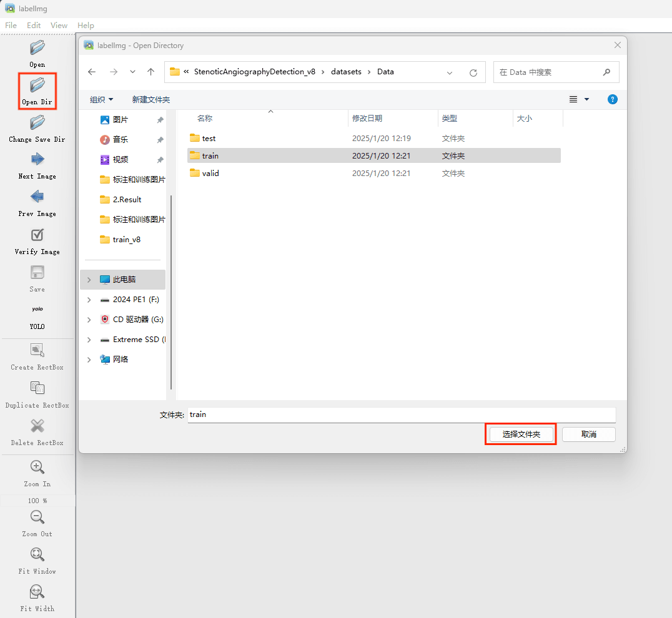Select the Create RectBox tool
Viewport: 672px width, 618px height.
click(x=37, y=350)
